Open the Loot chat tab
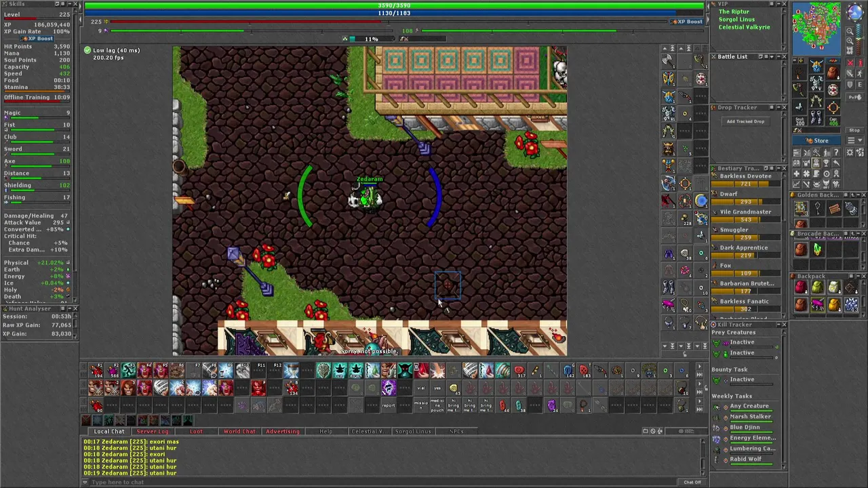This screenshot has height=488, width=868. tap(196, 431)
